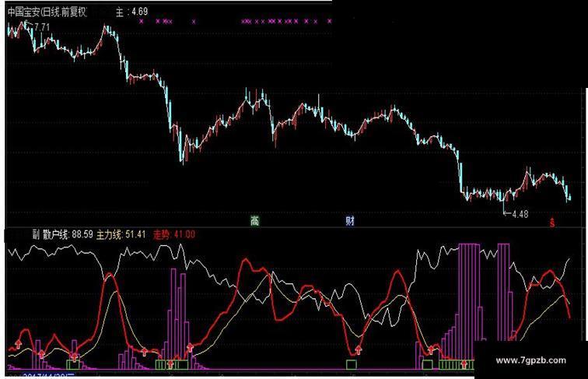The image size is (588, 379).
Task: Click the 主力线: 51.41 indicator label
Action: [121, 235]
